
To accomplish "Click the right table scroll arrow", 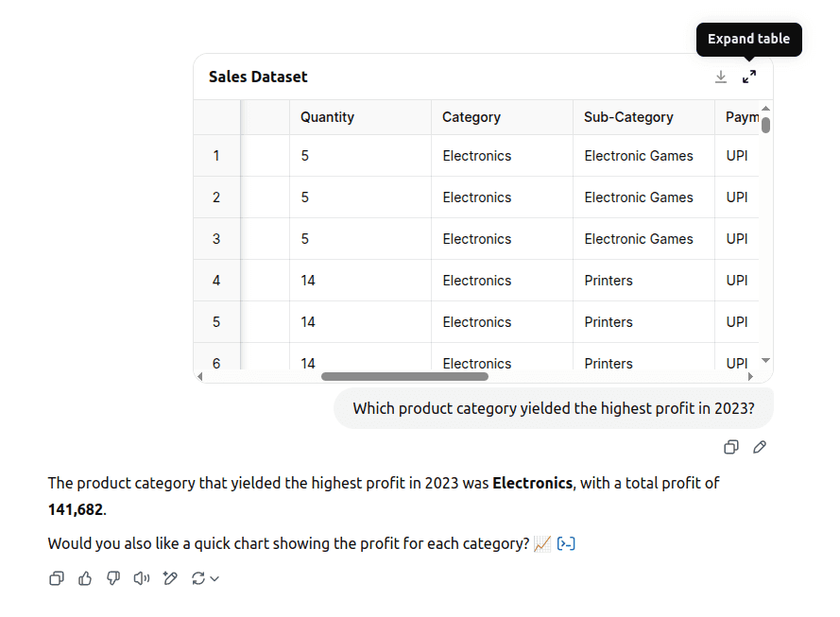I will point(750,376).
